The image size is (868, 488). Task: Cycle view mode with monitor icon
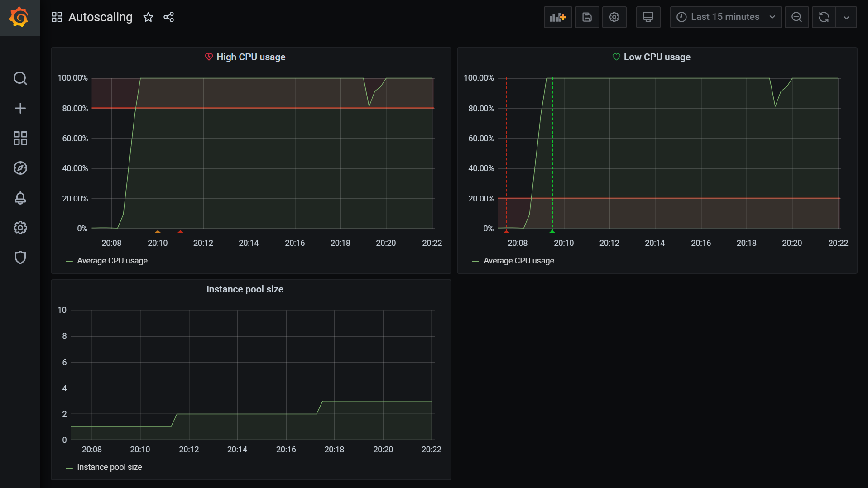648,17
